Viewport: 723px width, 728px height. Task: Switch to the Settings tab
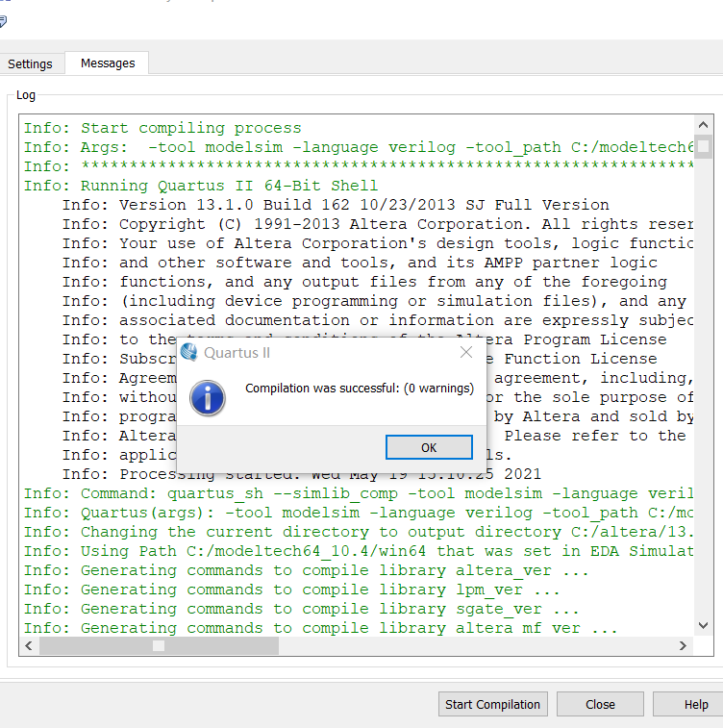click(x=30, y=63)
